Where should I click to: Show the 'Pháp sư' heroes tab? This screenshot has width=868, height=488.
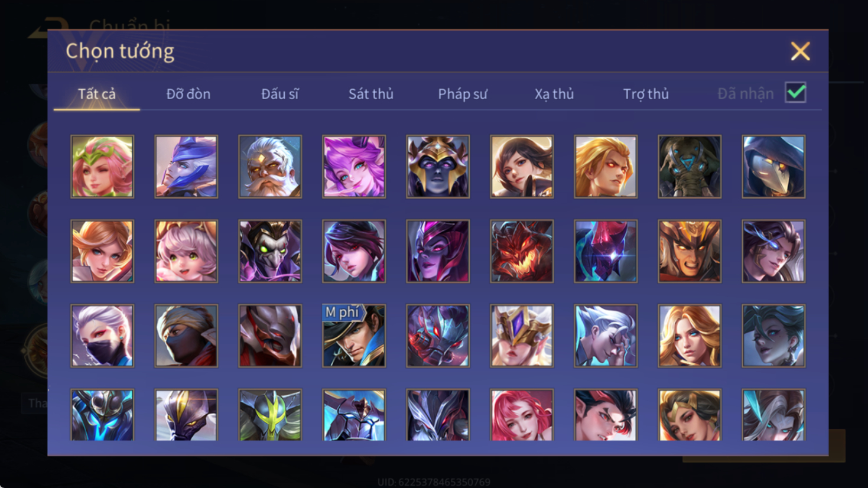pos(463,94)
